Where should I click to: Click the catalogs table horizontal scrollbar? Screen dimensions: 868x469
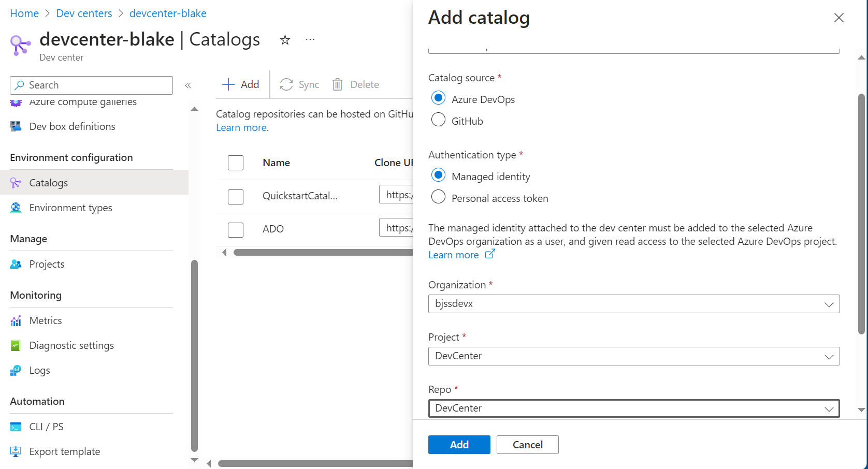coord(323,252)
